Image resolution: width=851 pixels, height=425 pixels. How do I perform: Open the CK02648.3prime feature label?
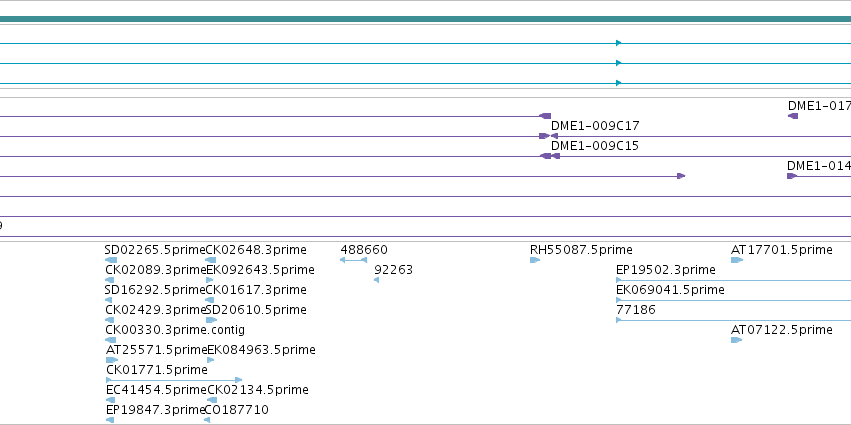pyautogui.click(x=256, y=250)
